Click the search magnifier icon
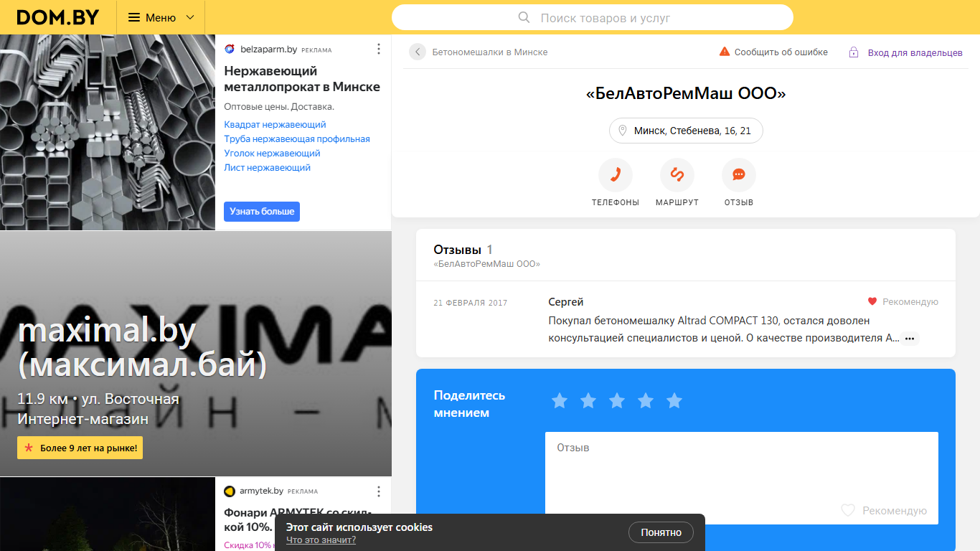Screen dimensions: 980x551 click(x=524, y=17)
